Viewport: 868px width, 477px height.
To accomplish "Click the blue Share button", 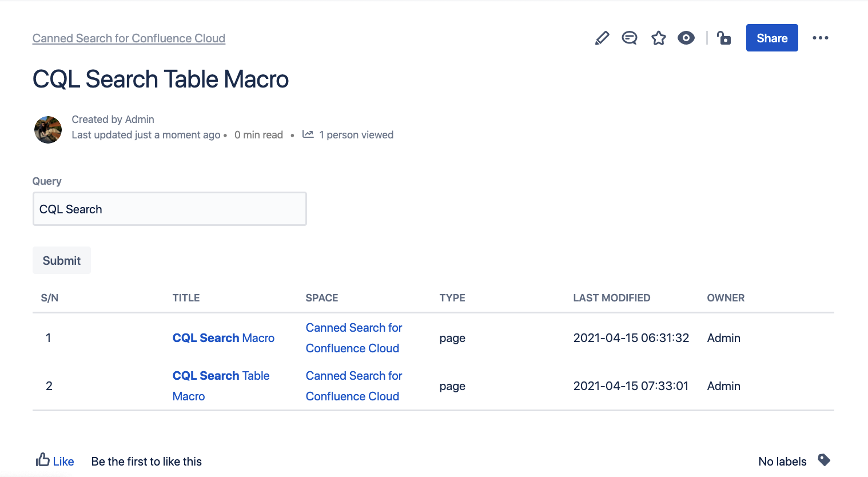I will [x=772, y=38].
